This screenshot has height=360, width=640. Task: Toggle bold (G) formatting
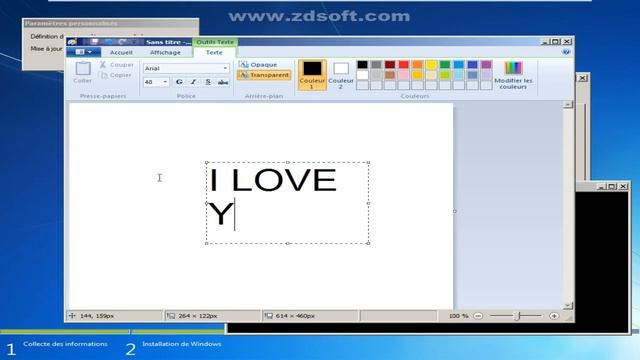(x=179, y=82)
